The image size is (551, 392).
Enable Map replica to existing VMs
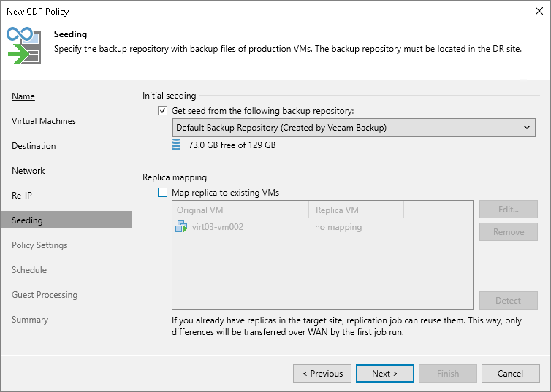point(162,193)
